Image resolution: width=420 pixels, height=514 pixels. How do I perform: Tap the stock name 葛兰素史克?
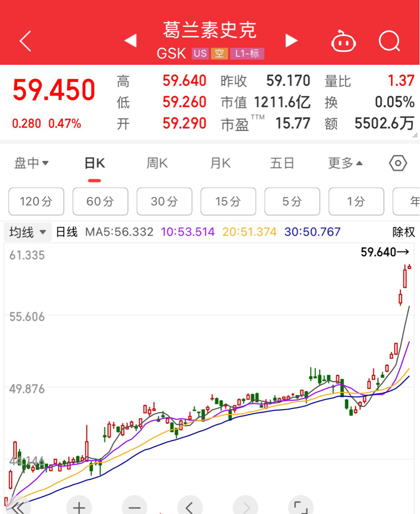210,30
